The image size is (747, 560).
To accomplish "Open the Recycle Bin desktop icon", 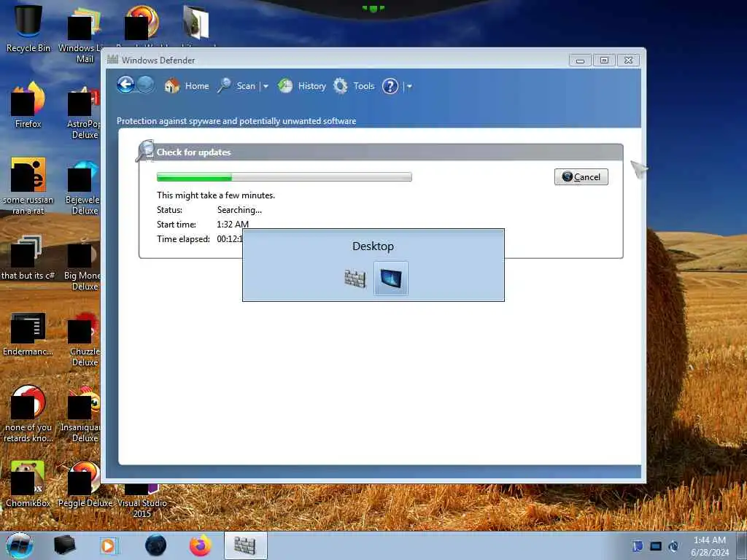I will (x=28, y=28).
